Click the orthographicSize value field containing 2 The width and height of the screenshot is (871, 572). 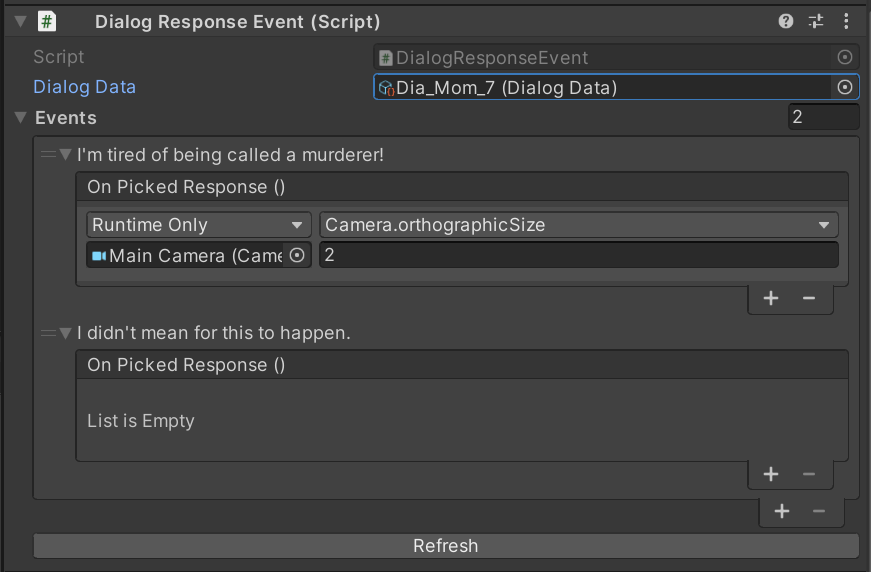(x=578, y=255)
